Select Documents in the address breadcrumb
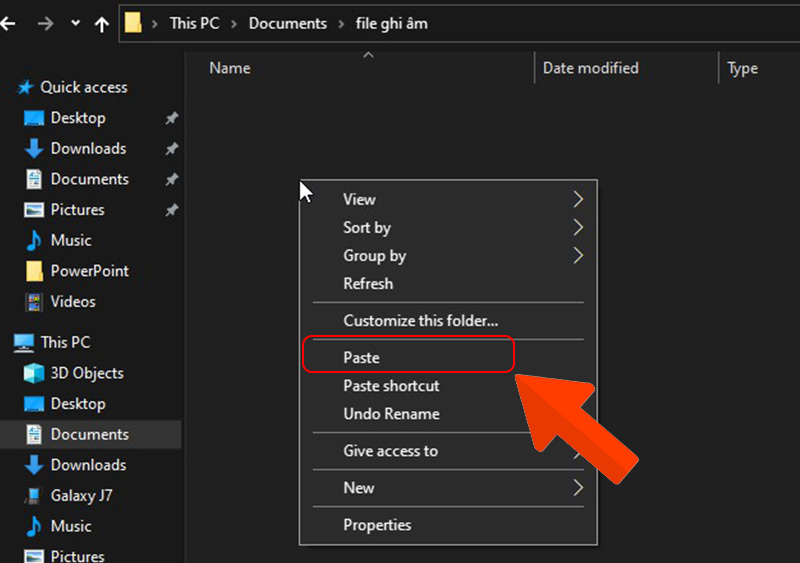 pyautogui.click(x=288, y=23)
